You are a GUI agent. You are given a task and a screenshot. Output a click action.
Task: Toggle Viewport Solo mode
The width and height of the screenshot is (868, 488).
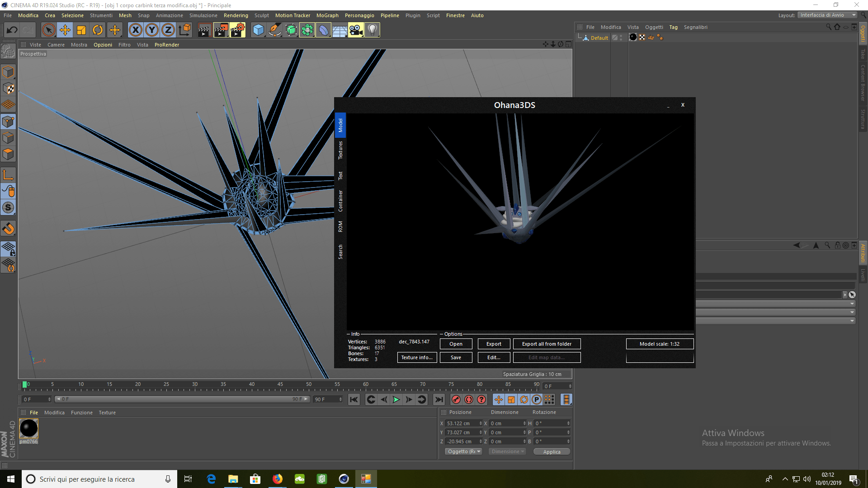(8, 207)
